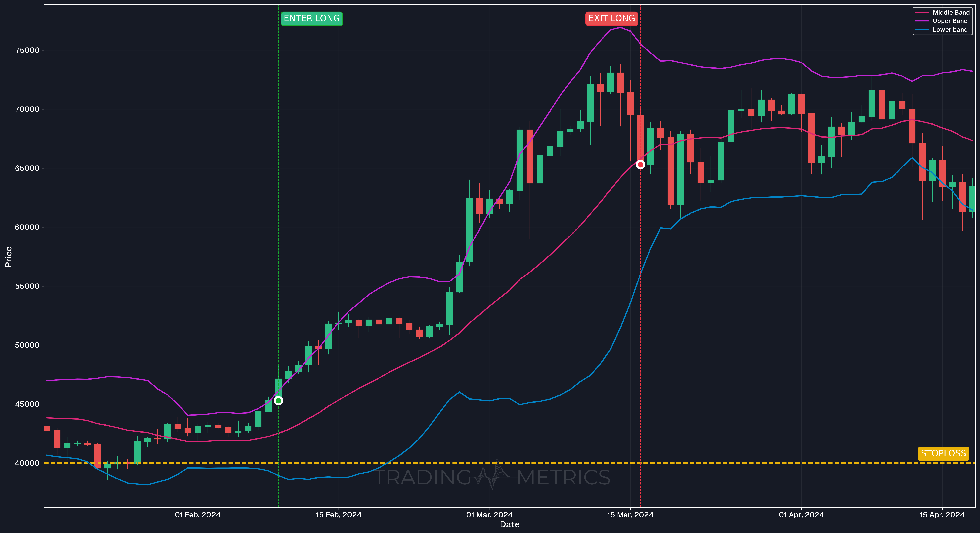This screenshot has width=980, height=533.
Task: Click the 55000 price axis label
Action: [x=27, y=286]
